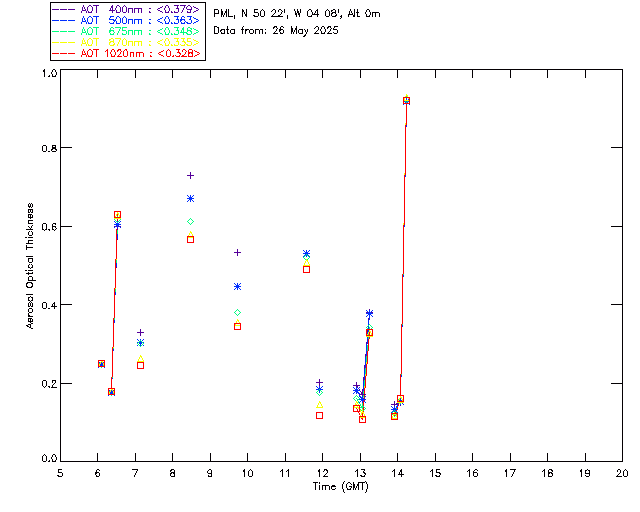The width and height of the screenshot is (640, 512).
Task: Click the y-axis tick label 0.4
Action: pos(49,305)
